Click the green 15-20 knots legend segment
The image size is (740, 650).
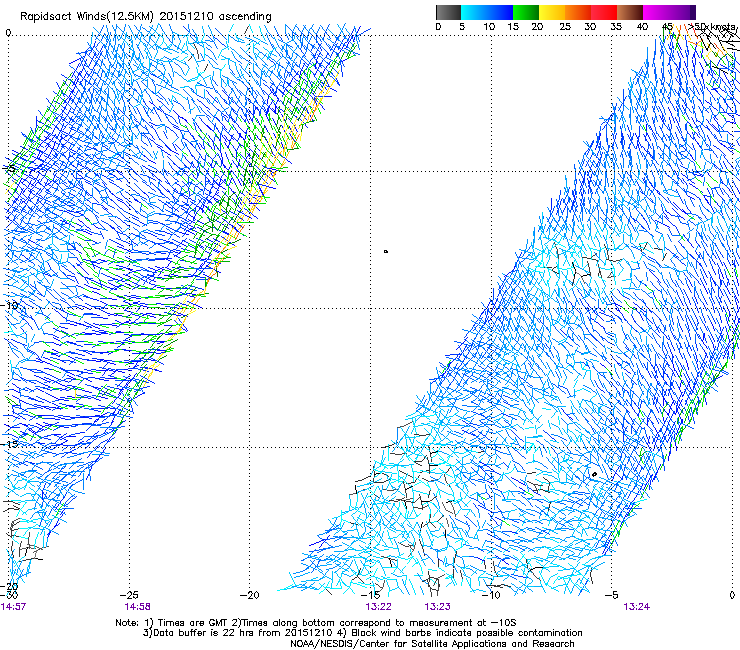pyautogui.click(x=526, y=12)
